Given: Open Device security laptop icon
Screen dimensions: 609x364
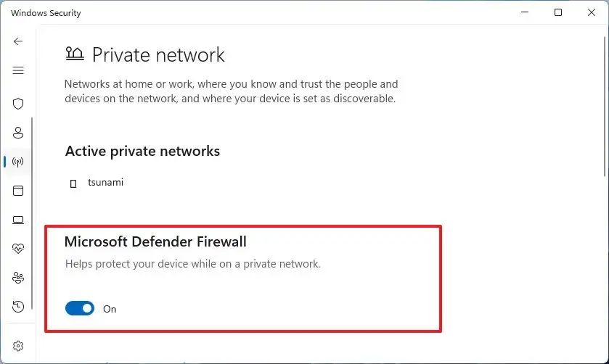Looking at the screenshot, I should 18,220.
